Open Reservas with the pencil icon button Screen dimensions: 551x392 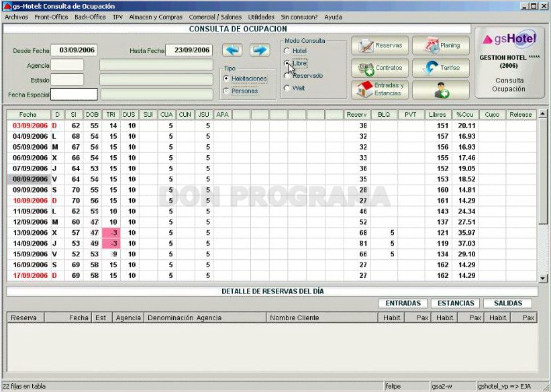pos(380,46)
